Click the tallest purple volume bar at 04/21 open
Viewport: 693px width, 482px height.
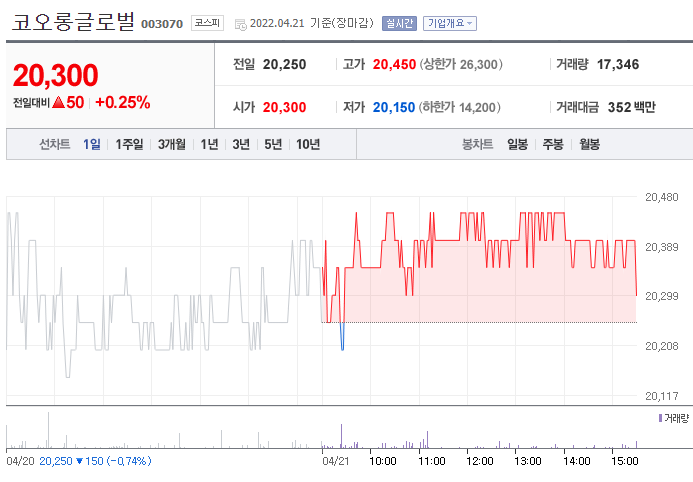pyautogui.click(x=341, y=436)
